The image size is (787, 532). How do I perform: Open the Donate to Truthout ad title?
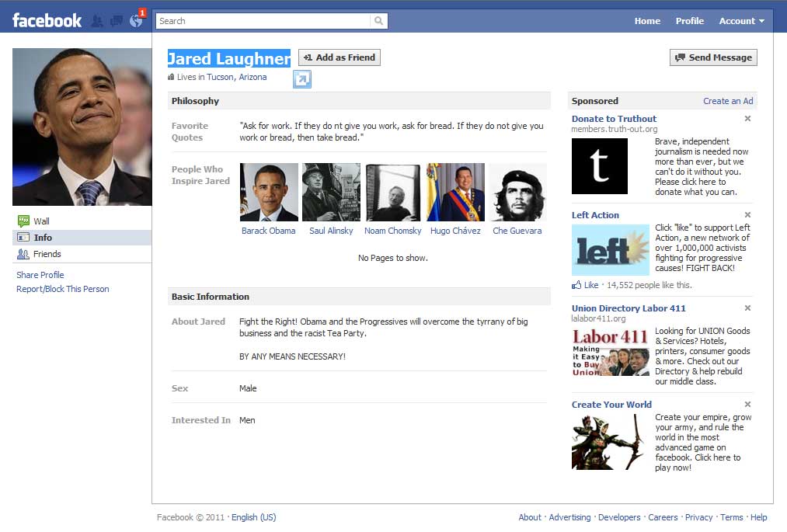tap(614, 119)
